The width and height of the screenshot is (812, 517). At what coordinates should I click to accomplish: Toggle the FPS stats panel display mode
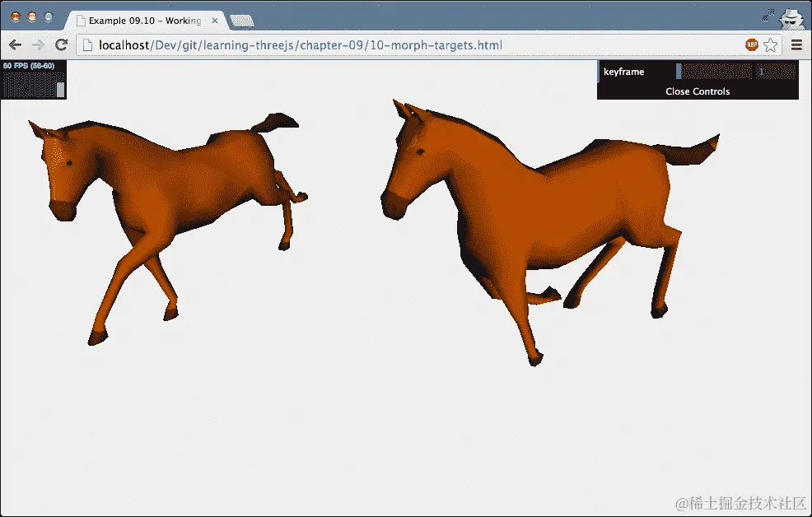pyautogui.click(x=33, y=78)
